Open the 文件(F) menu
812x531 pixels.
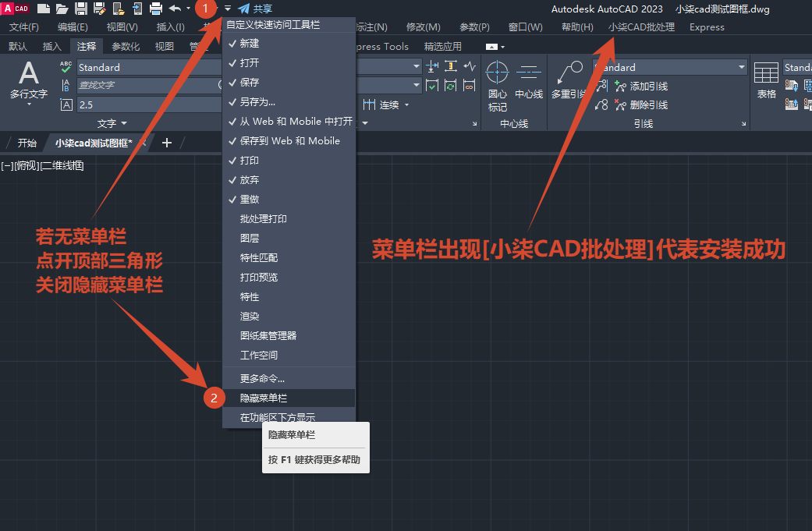(x=24, y=27)
